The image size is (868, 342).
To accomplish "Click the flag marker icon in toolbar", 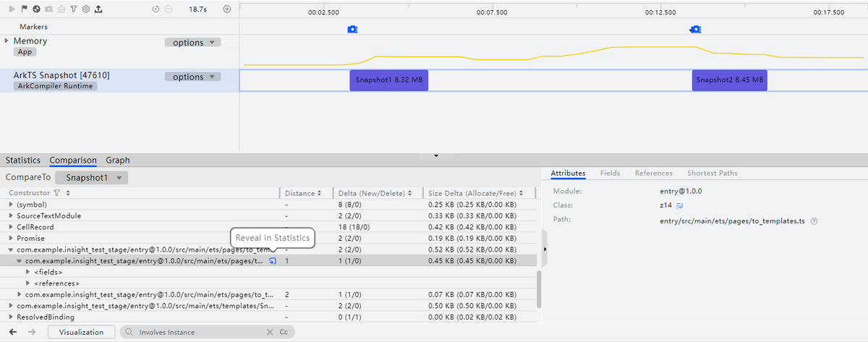I will click(24, 9).
